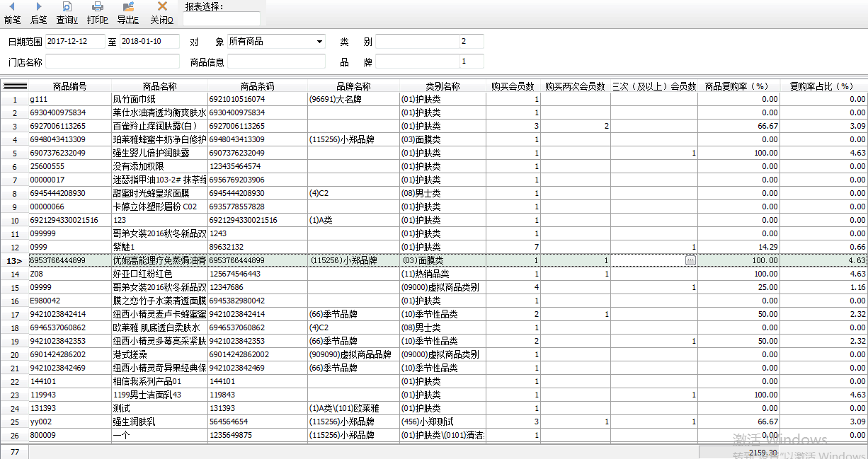The height and width of the screenshot is (459, 868).
Task: Click the 类别 text field
Action: pos(417,42)
